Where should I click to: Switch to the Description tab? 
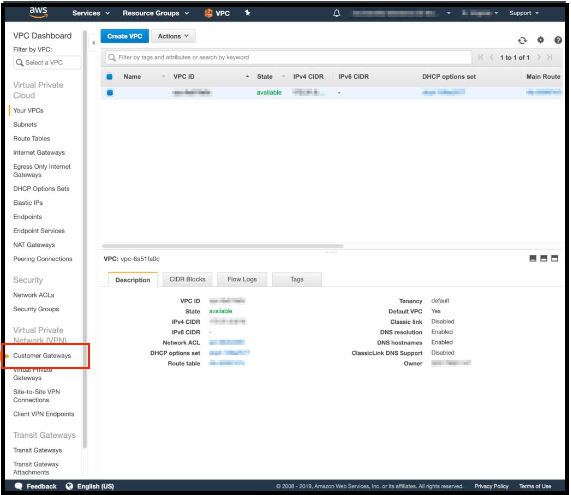(133, 279)
